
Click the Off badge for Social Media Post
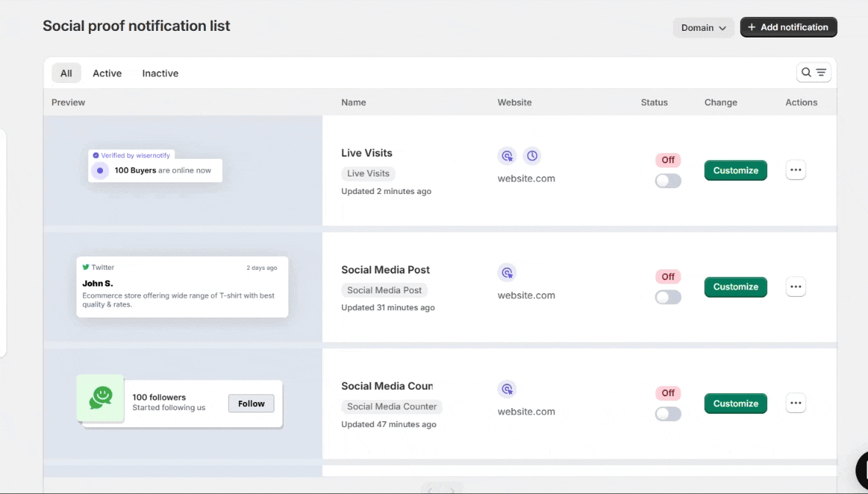click(x=668, y=276)
